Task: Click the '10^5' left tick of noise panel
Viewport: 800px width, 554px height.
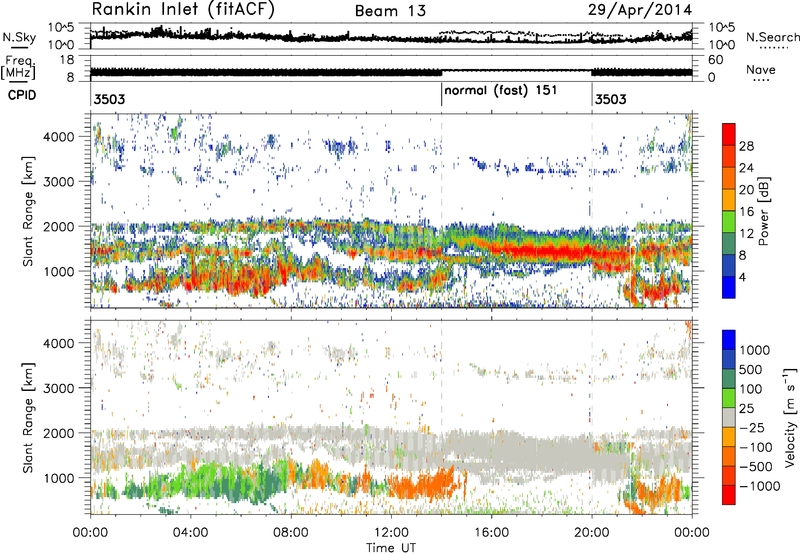Action: (61, 27)
